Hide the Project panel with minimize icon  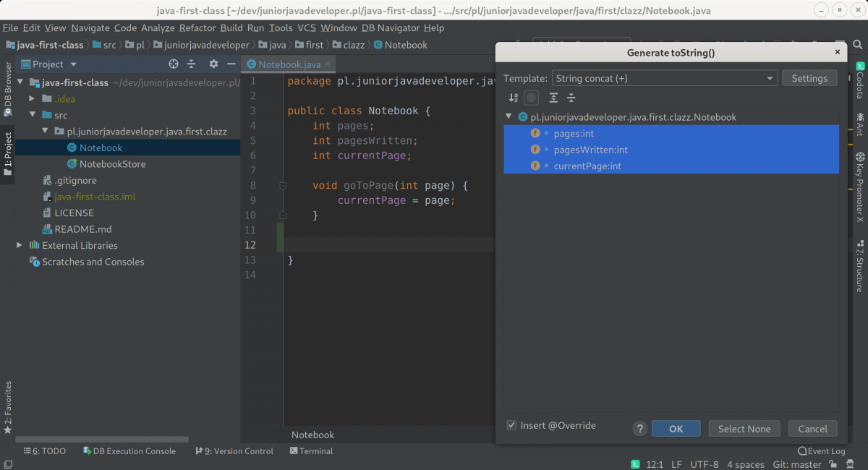click(x=231, y=64)
